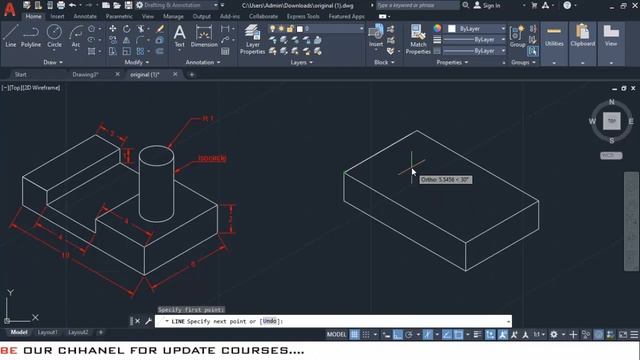Expand the Layers panel dropdown
Screen dimensions: 640x360
pos(302,62)
